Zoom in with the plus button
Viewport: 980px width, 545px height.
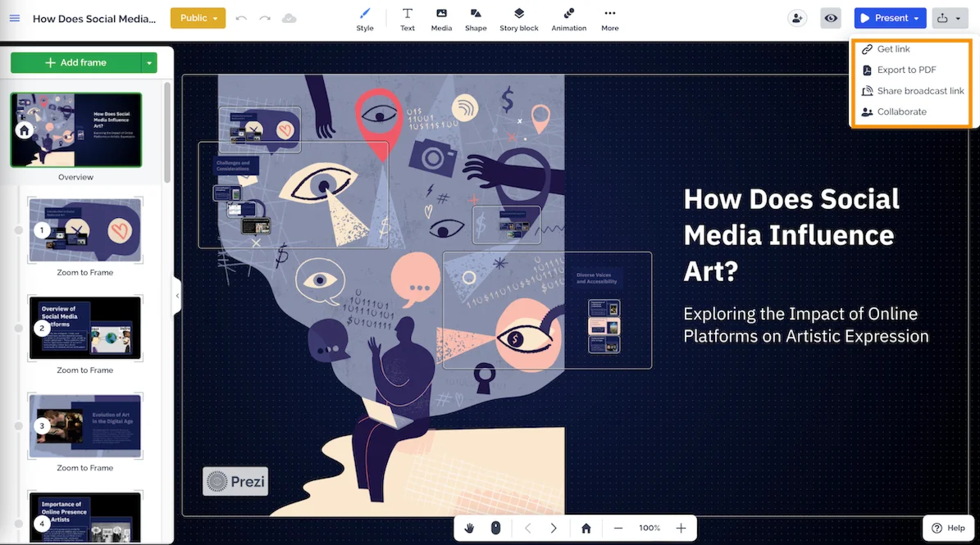[x=681, y=529]
